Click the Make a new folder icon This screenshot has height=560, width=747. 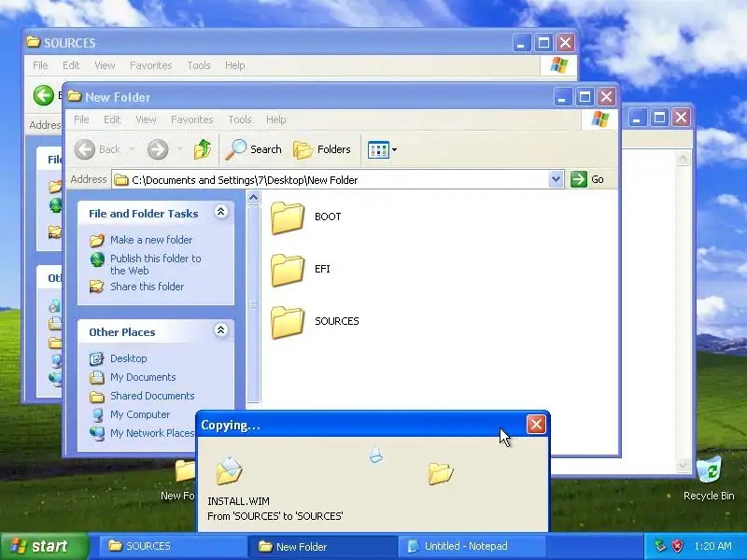tap(97, 240)
